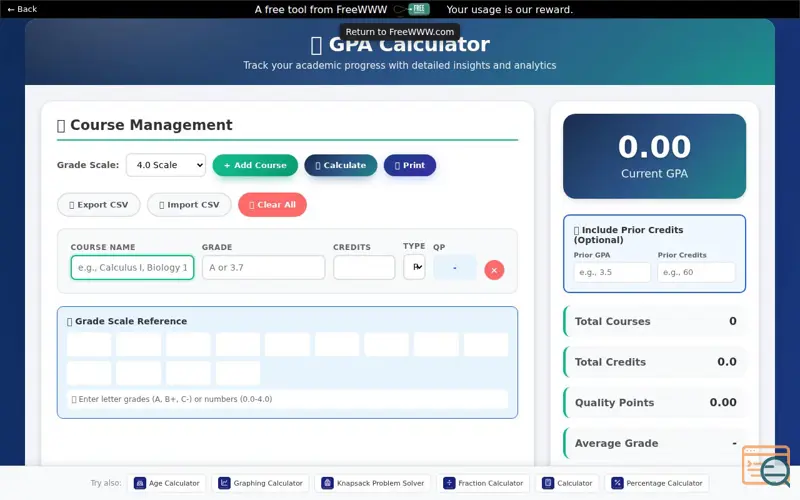Click the 'Total Courses' stat row
The height and width of the screenshot is (500, 800).
pyautogui.click(x=655, y=321)
